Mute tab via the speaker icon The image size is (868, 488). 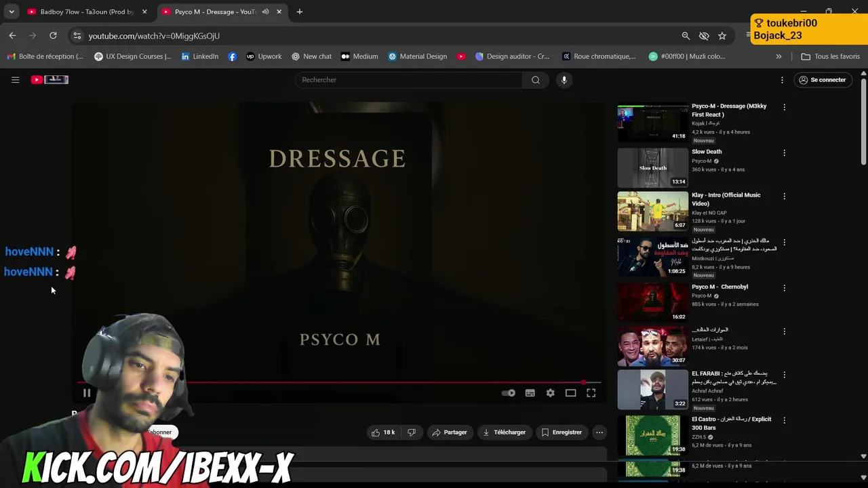click(x=265, y=12)
